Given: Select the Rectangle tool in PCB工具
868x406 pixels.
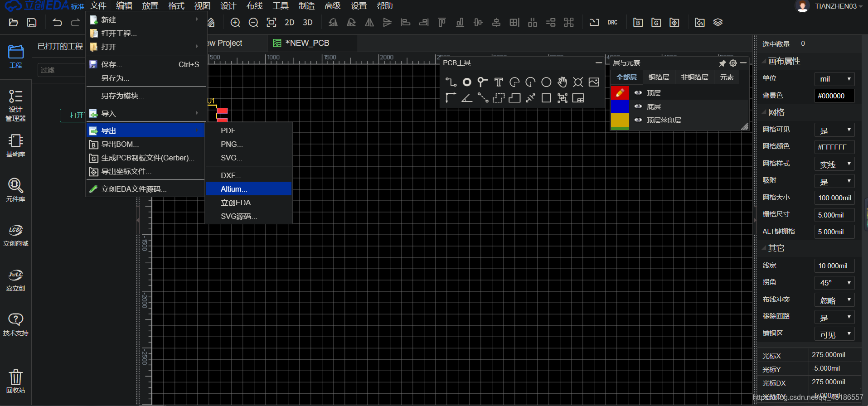Looking at the screenshot, I should [546, 98].
